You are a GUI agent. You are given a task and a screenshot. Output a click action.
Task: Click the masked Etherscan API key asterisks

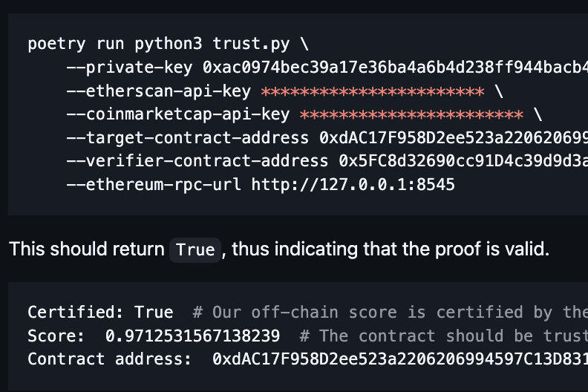(x=373, y=91)
